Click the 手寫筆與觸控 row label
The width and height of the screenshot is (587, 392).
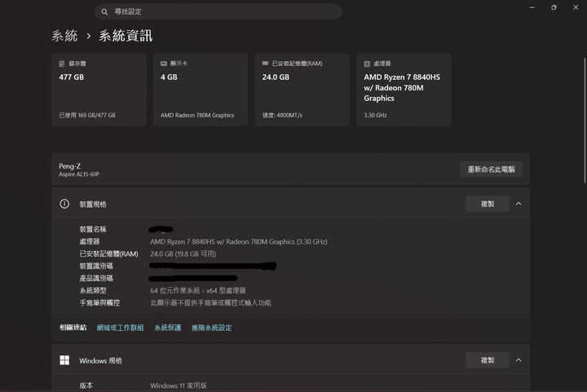(99, 302)
